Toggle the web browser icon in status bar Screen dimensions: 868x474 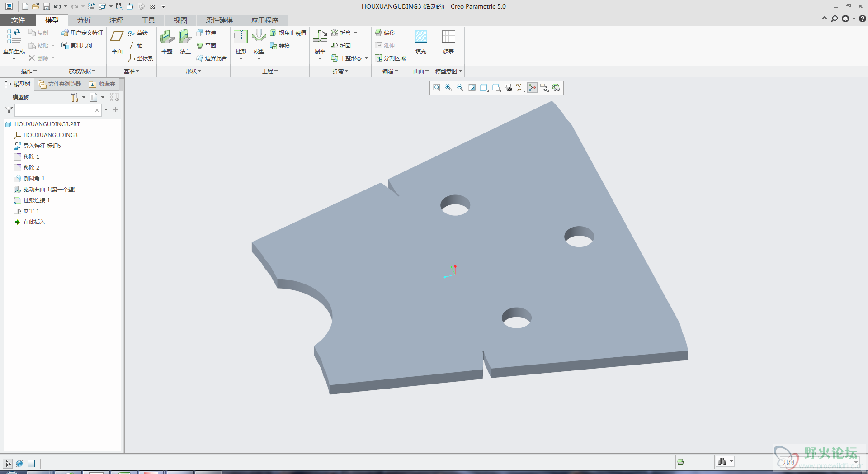pyautogui.click(x=19, y=463)
